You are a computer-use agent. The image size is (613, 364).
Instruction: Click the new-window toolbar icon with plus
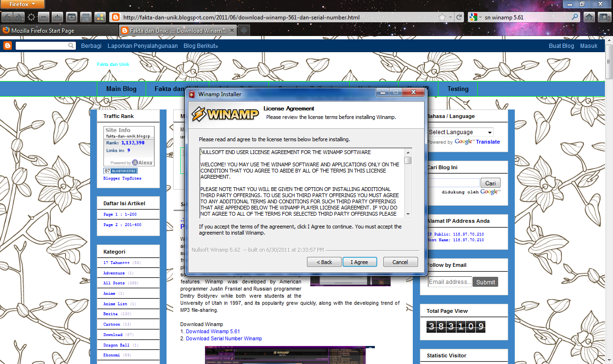(x=71, y=18)
